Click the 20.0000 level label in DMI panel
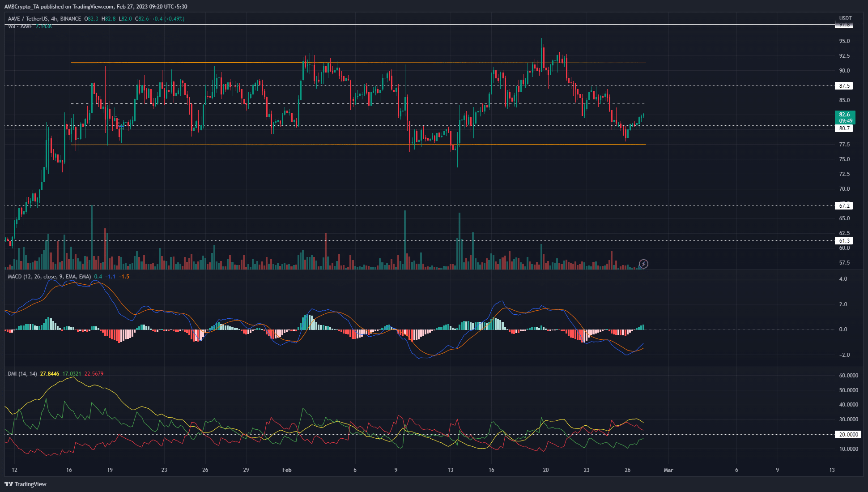 tap(848, 434)
